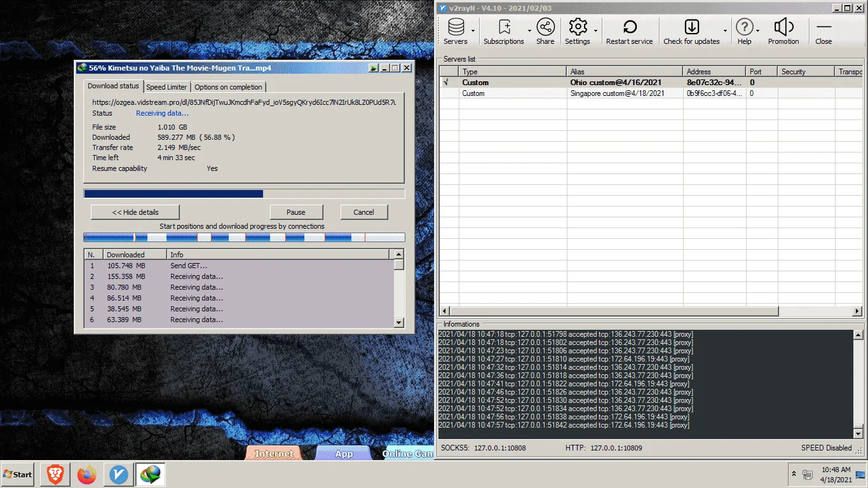Pause the download
Image resolution: width=868 pixels, height=488 pixels.
[296, 212]
